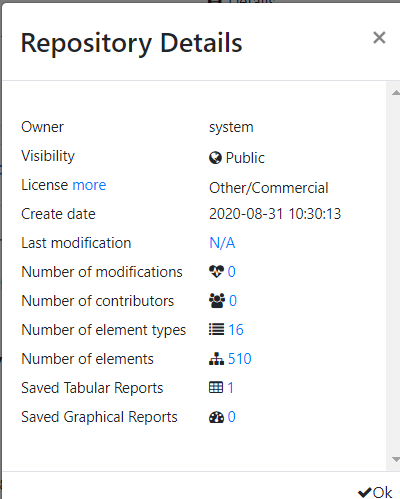Open the N/A last modification link
400x499 pixels.
tap(222, 243)
